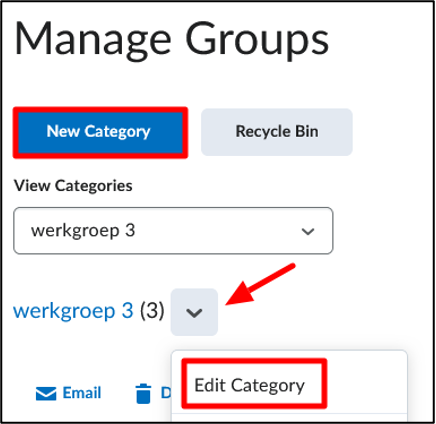
Task: Click the trash can delete icon
Action: (143, 394)
